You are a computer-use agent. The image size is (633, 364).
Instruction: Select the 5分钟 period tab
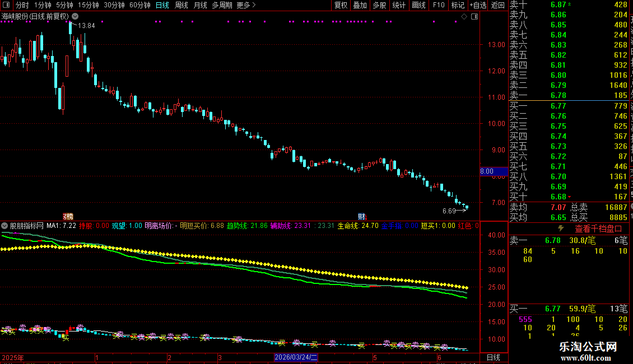tap(64, 5)
